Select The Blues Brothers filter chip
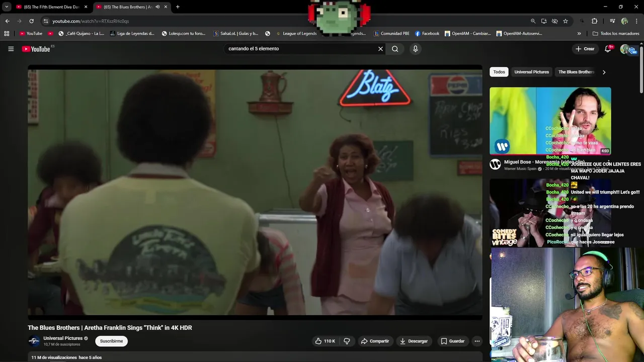Screen dimensions: 644x362 [576, 72]
